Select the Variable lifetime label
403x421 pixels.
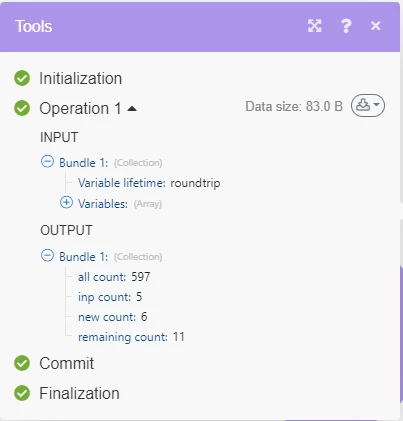tap(122, 183)
